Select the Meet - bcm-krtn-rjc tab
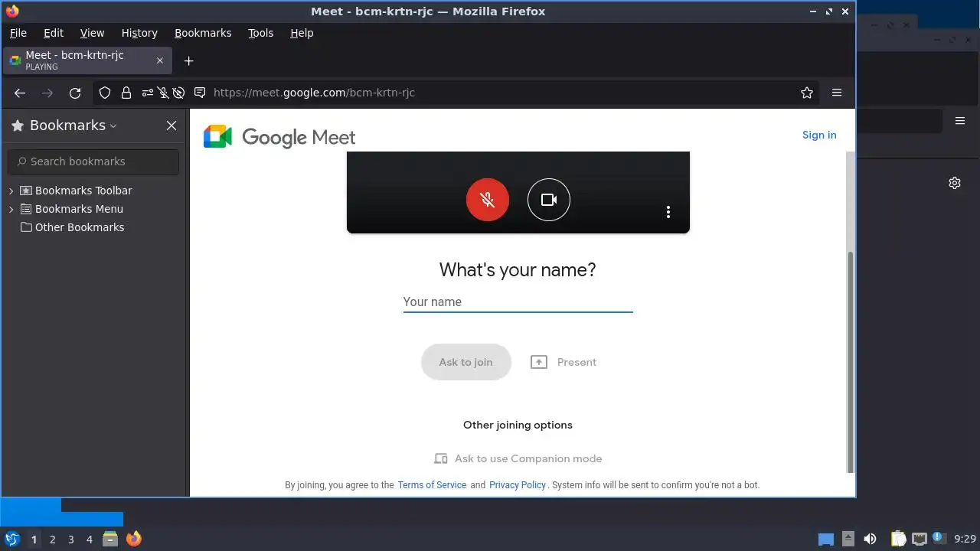Screen dimensions: 980x551 pyautogui.click(x=87, y=60)
